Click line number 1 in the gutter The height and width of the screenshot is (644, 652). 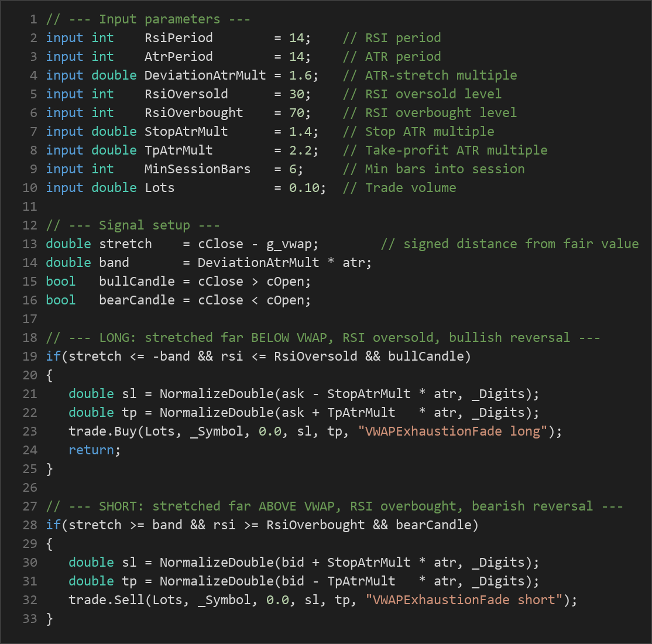tap(33, 19)
